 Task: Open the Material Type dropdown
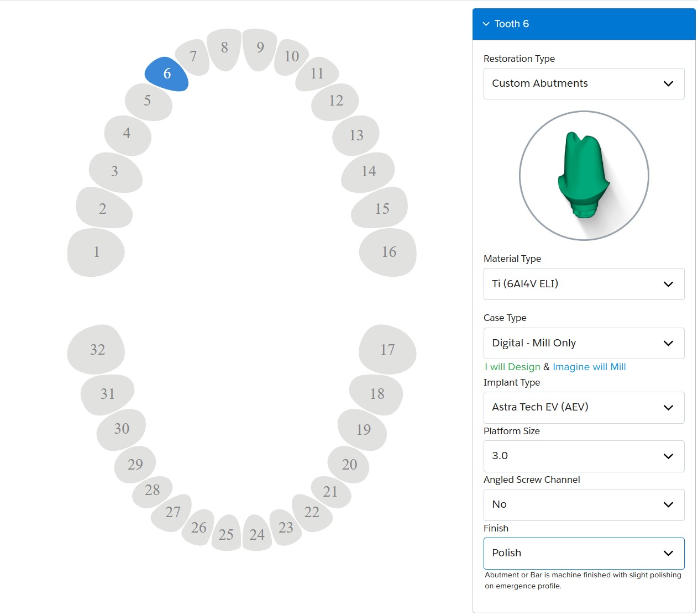tap(584, 284)
